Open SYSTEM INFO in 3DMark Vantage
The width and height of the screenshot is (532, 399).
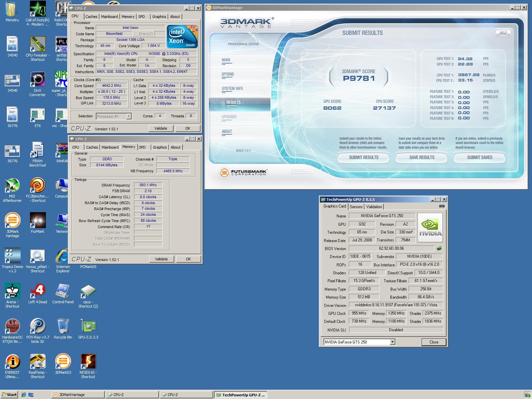[x=232, y=89]
